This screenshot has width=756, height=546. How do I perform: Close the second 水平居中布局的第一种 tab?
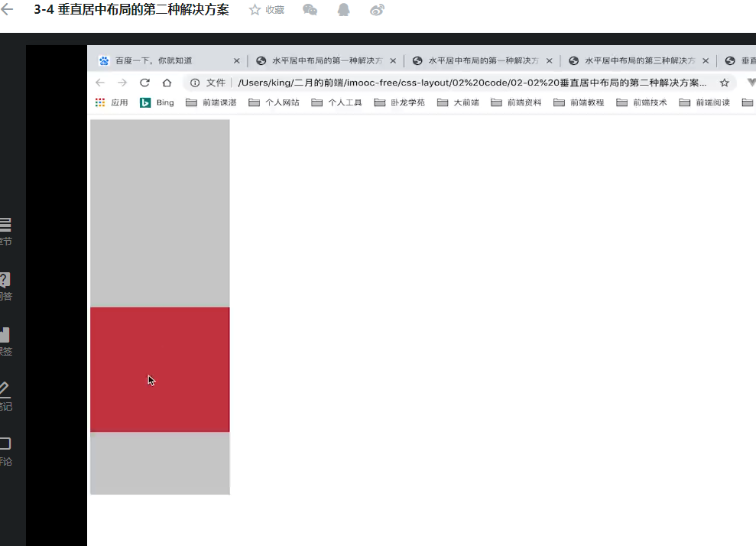[x=549, y=60]
